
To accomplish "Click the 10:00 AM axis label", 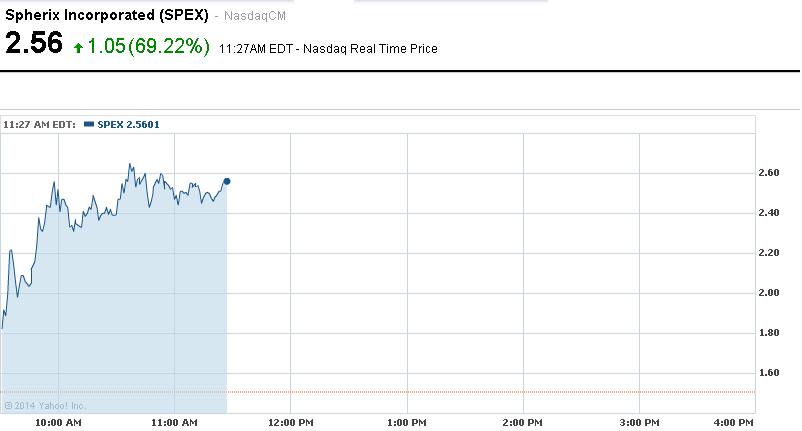I will (x=57, y=423).
